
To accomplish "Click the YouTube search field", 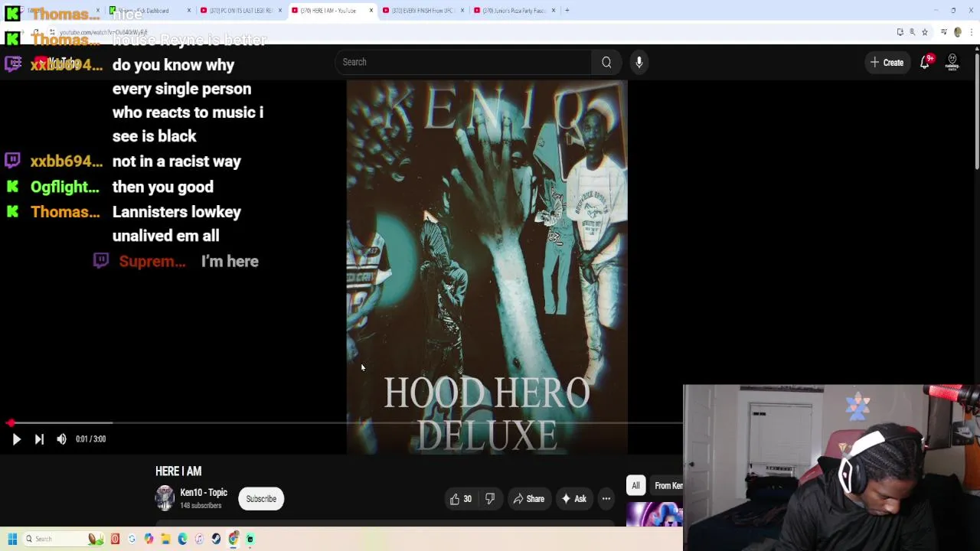I will pos(463,62).
